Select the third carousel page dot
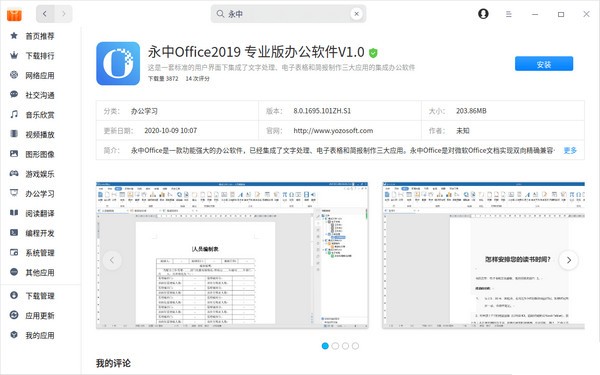Screen dimensions: 600x375 [x=345, y=346]
